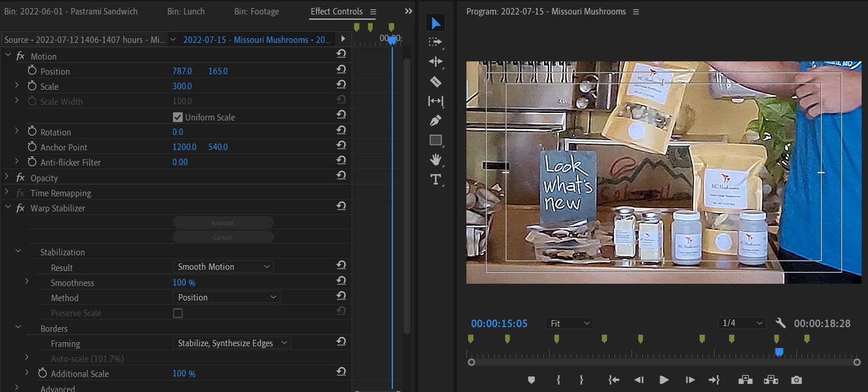Toggle Effect Controls timeline view arrow
Viewport: 868px width, 392px height.
click(343, 39)
